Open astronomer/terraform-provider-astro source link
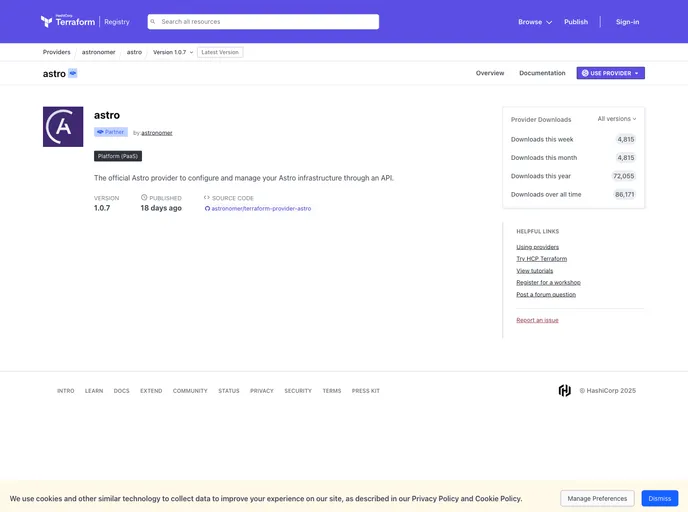This screenshot has height=512, width=688. (261, 208)
